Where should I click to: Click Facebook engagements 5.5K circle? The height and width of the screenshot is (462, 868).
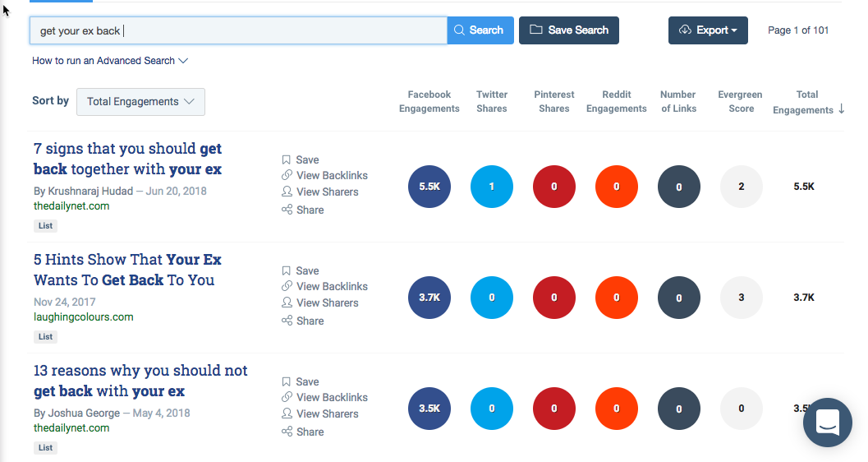click(429, 187)
